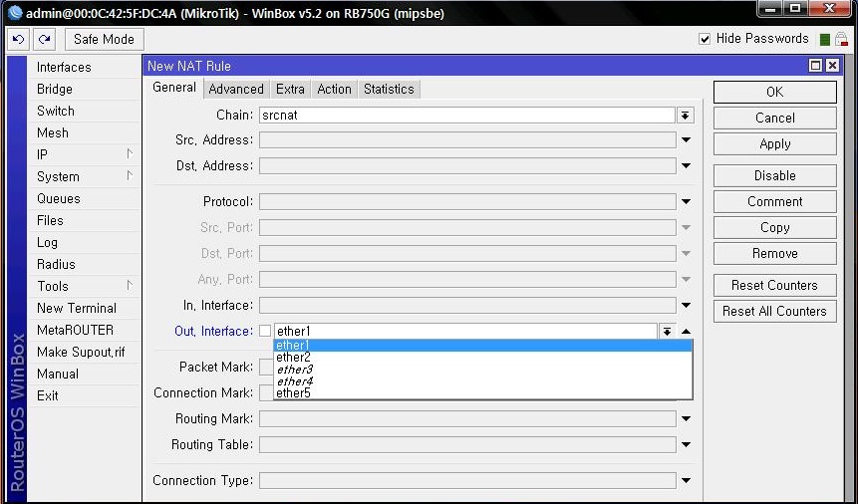Open the Chain dropdown list
Image resolution: width=858 pixels, height=504 pixels.
click(x=685, y=116)
